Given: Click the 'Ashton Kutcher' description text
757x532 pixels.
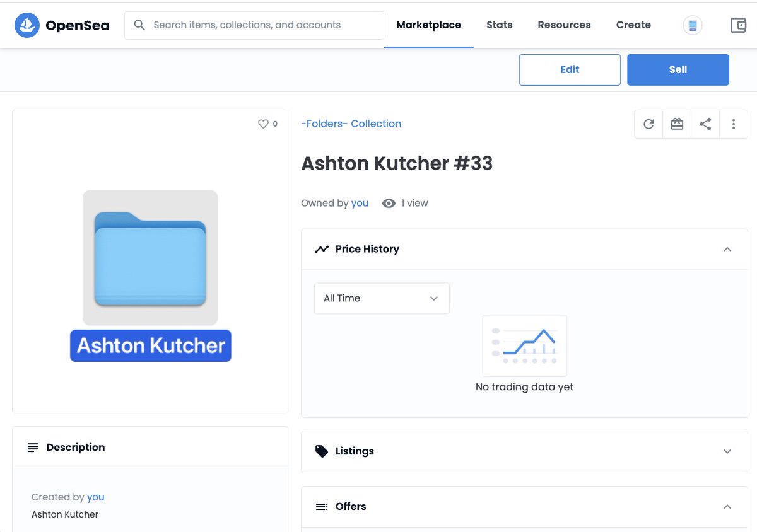Looking at the screenshot, I should 65,514.
